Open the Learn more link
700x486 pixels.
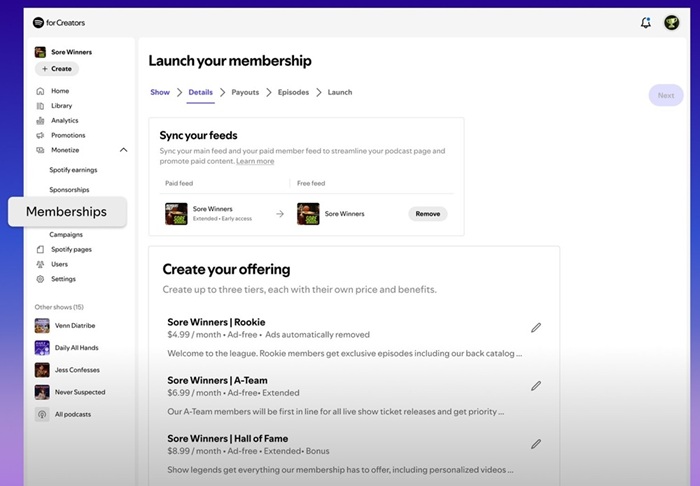[255, 161]
